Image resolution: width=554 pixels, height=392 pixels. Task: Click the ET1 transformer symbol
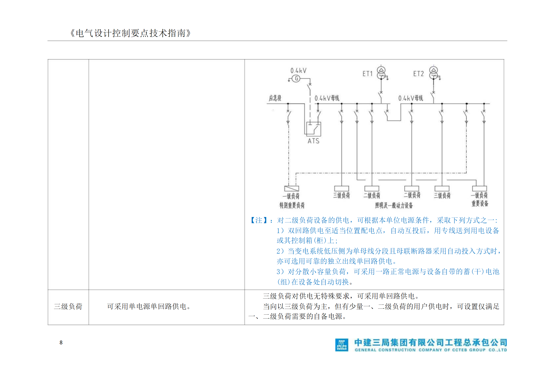(381, 73)
